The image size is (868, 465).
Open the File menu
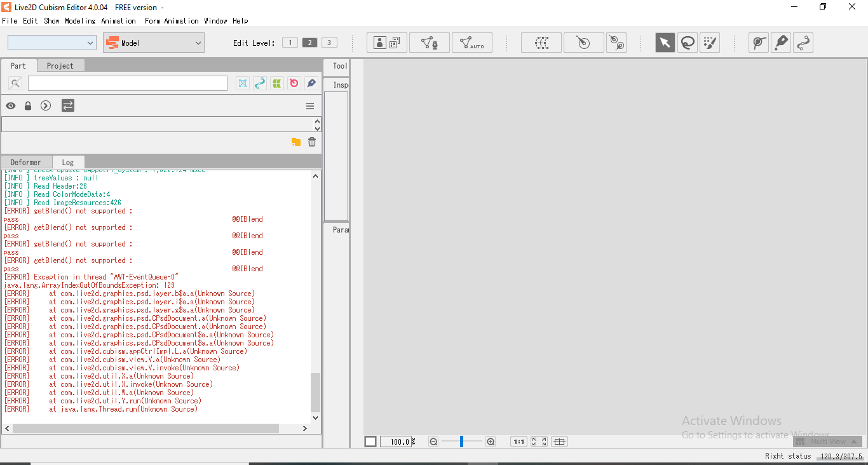[x=10, y=21]
